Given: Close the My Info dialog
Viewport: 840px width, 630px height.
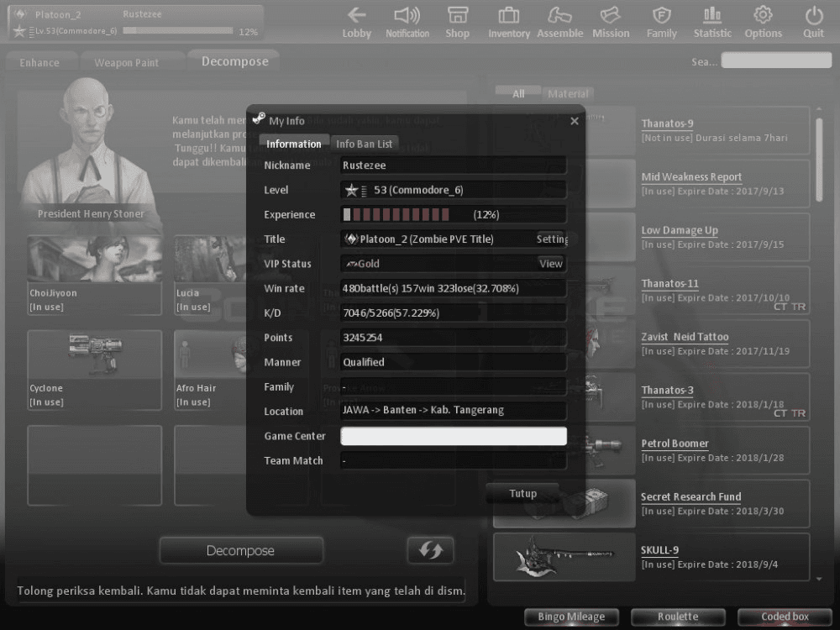Looking at the screenshot, I should pyautogui.click(x=575, y=121).
